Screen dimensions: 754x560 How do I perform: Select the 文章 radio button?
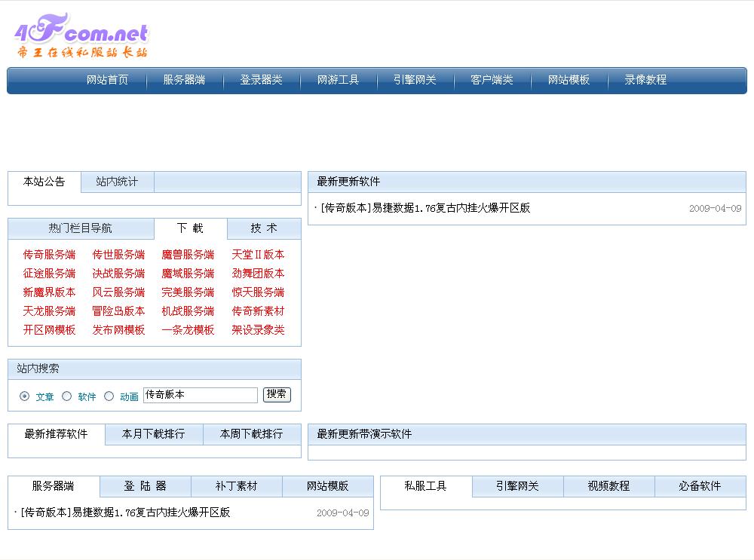tap(25, 396)
